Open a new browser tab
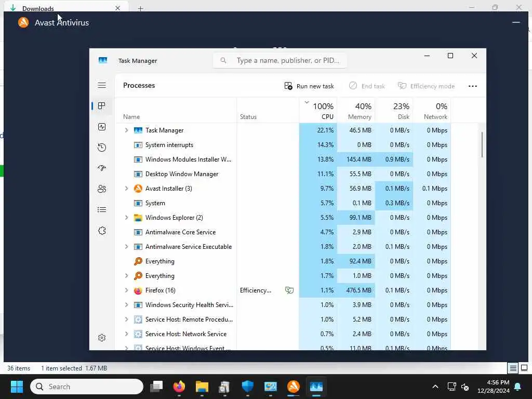Screen dimensions: 532x399 [x=140, y=8]
